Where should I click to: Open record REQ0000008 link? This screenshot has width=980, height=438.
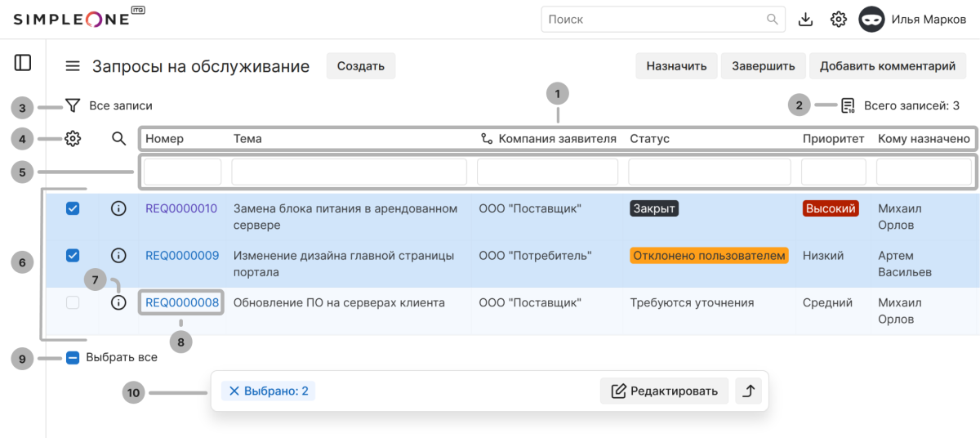[182, 302]
